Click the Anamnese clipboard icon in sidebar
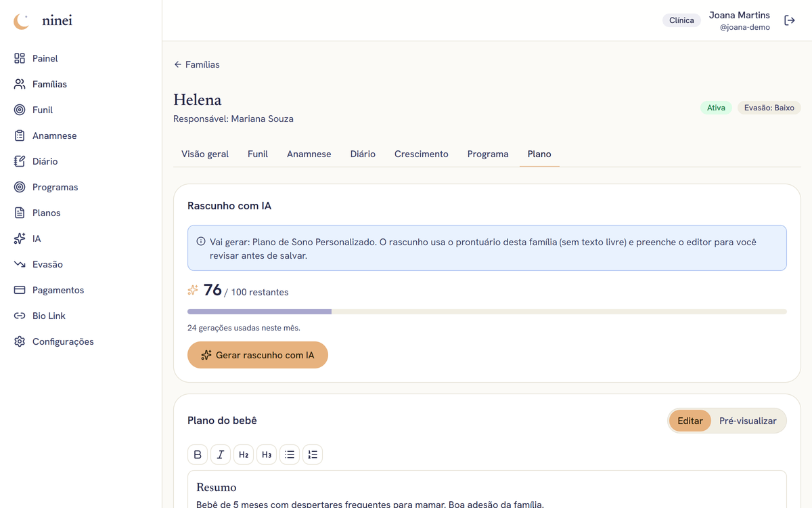 pos(20,135)
